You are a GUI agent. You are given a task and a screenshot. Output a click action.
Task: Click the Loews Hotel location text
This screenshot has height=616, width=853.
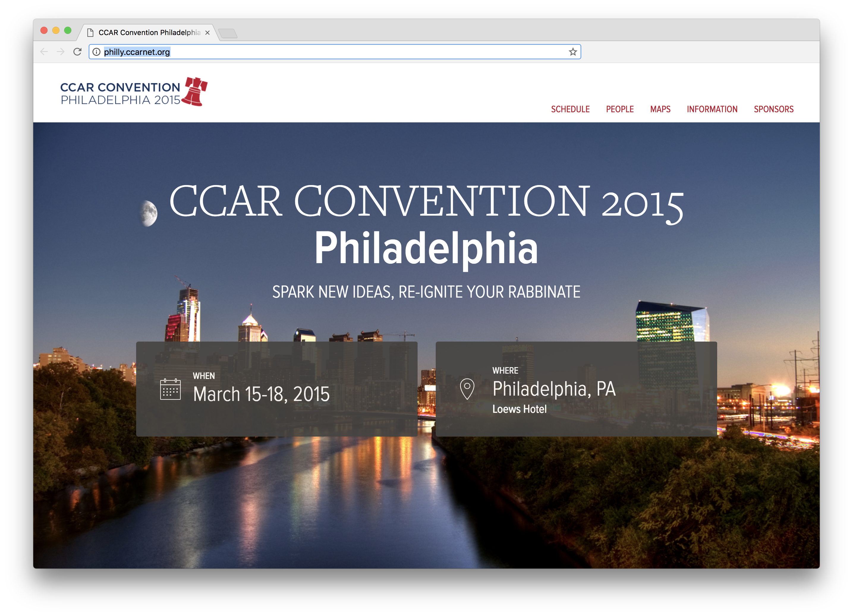[519, 409]
